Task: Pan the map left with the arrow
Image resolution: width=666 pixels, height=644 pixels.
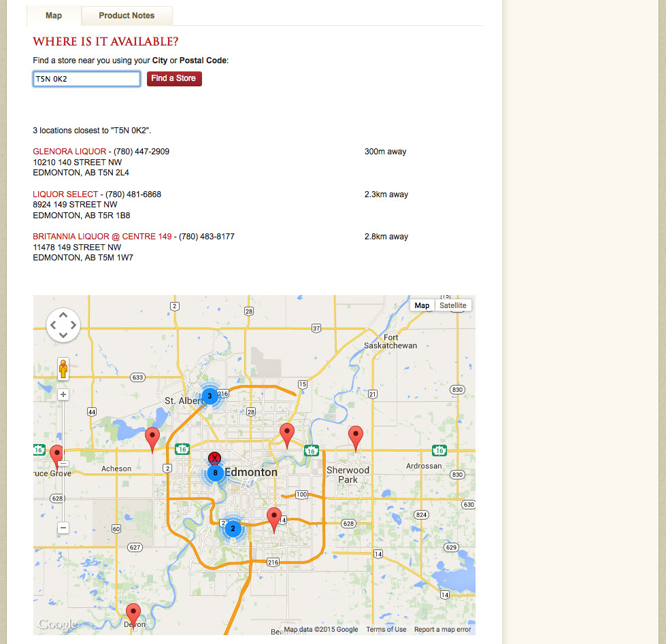Action: tap(53, 325)
